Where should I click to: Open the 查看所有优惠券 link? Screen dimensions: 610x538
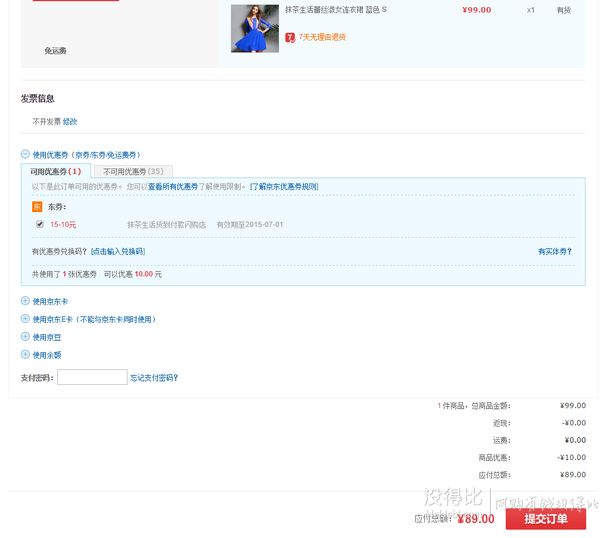tap(173, 187)
